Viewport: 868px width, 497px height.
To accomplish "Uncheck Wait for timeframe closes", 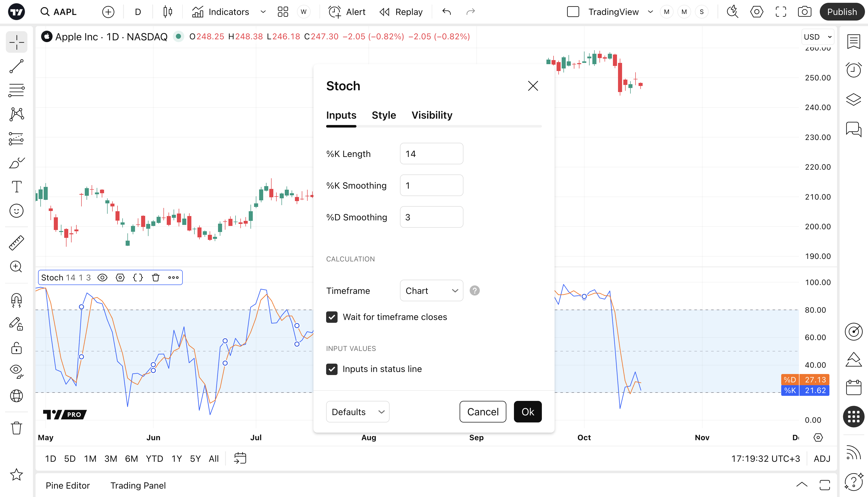I will [x=332, y=317].
